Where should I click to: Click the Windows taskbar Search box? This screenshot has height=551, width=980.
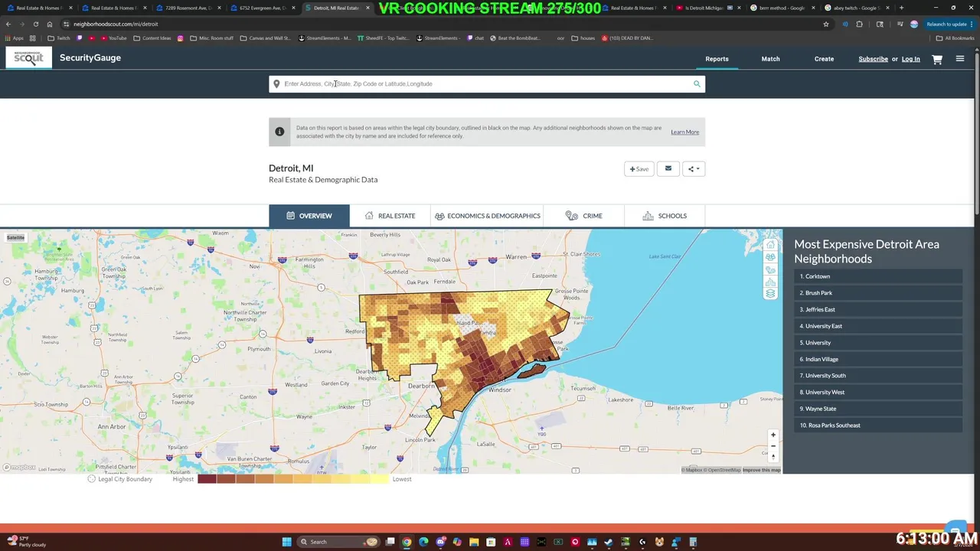pyautogui.click(x=339, y=542)
